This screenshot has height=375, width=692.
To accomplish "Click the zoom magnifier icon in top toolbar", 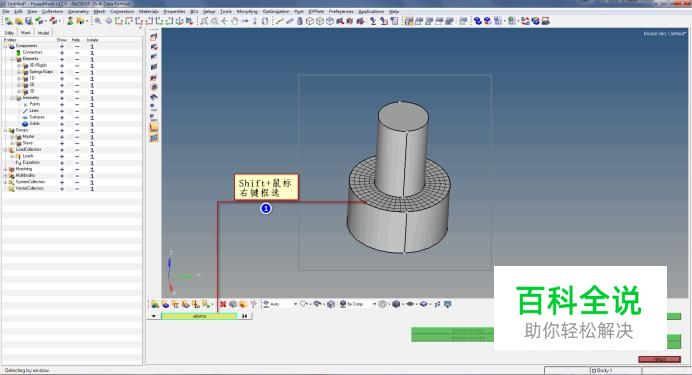I will tap(98, 21).
